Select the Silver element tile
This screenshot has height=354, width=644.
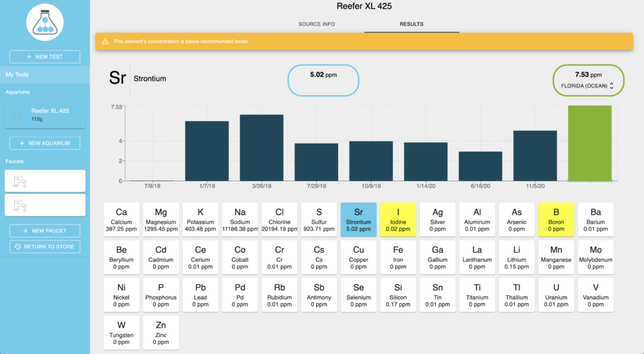[437, 219]
